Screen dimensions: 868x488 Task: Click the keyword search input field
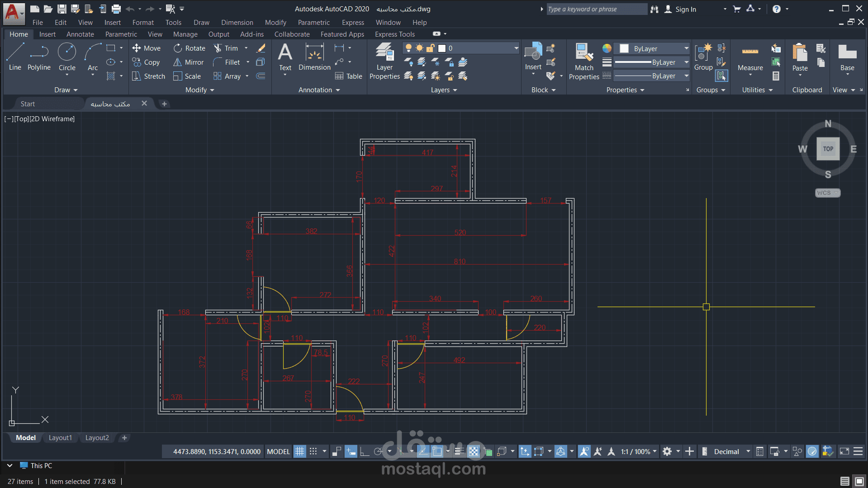596,9
